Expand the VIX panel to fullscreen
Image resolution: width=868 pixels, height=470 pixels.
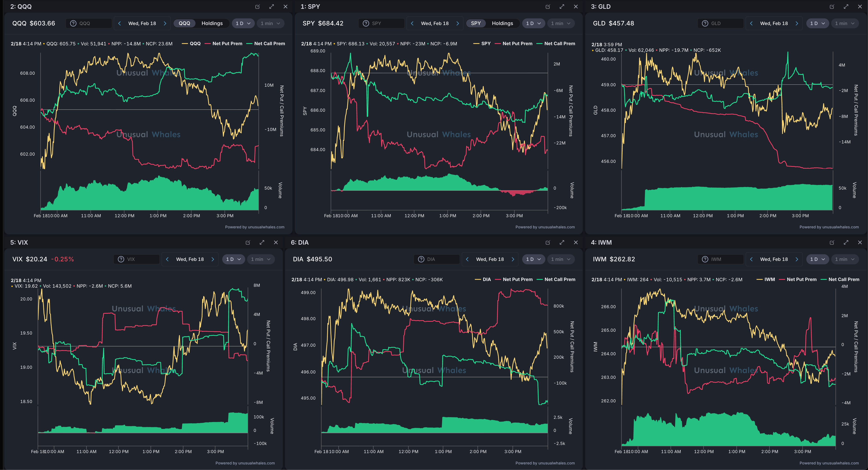pyautogui.click(x=262, y=242)
